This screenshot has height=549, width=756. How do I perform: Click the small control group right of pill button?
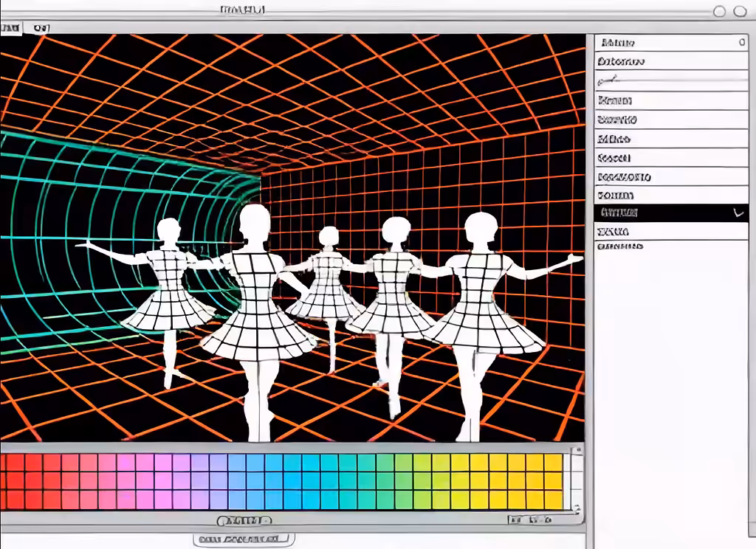[530, 519]
